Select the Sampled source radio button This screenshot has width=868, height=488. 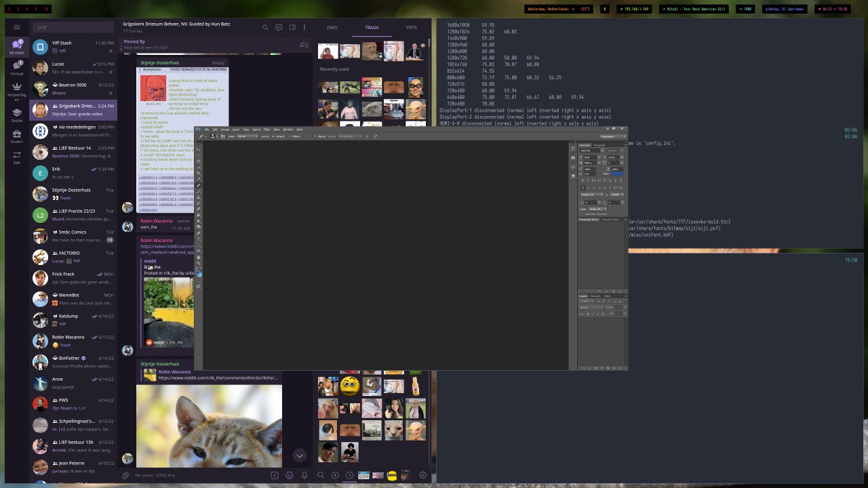click(x=273, y=136)
